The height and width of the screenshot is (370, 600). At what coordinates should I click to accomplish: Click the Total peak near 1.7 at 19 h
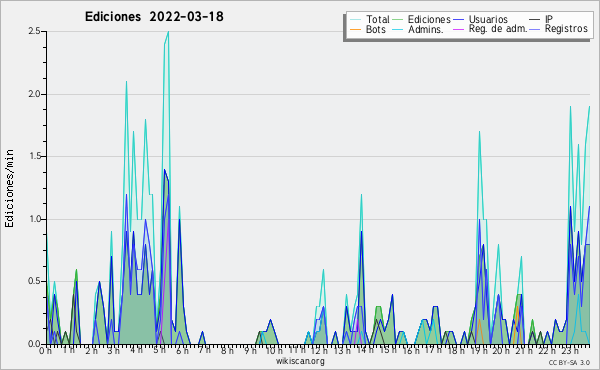click(479, 132)
